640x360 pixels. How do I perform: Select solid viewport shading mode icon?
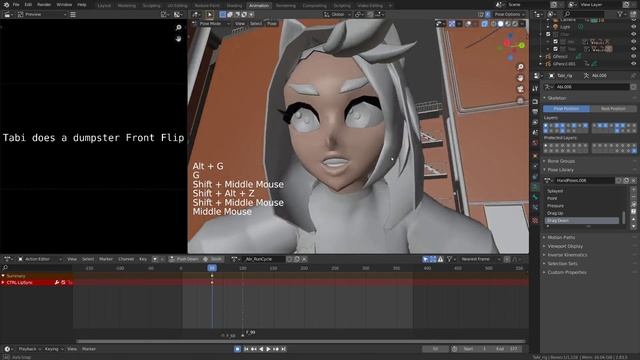pyautogui.click(x=500, y=24)
